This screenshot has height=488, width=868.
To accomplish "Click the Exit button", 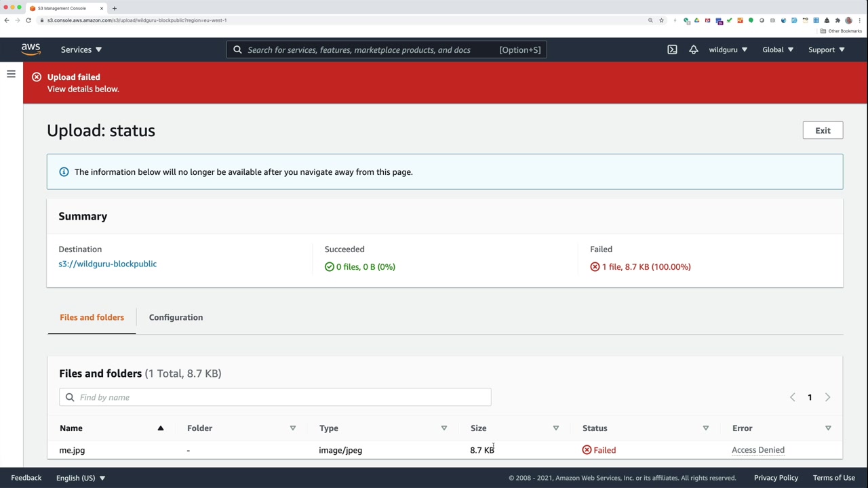I will coord(823,131).
